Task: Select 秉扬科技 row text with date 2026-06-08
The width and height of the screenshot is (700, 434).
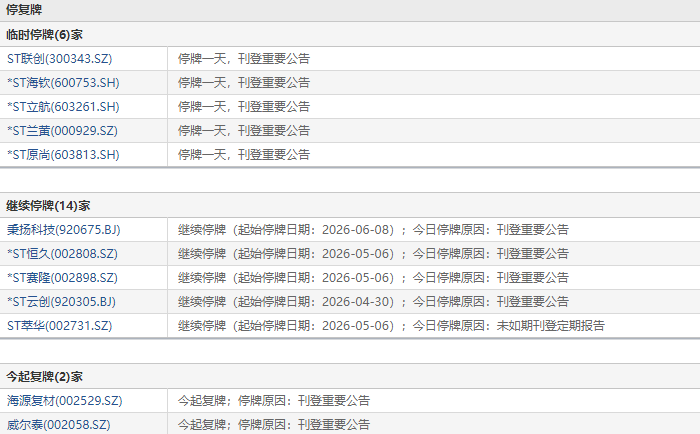Action: tap(373, 230)
